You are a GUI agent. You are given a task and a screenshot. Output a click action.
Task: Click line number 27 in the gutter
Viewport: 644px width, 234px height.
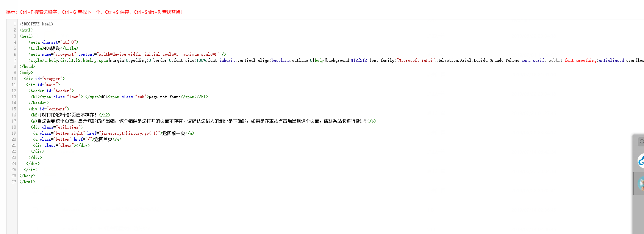[x=14, y=182]
